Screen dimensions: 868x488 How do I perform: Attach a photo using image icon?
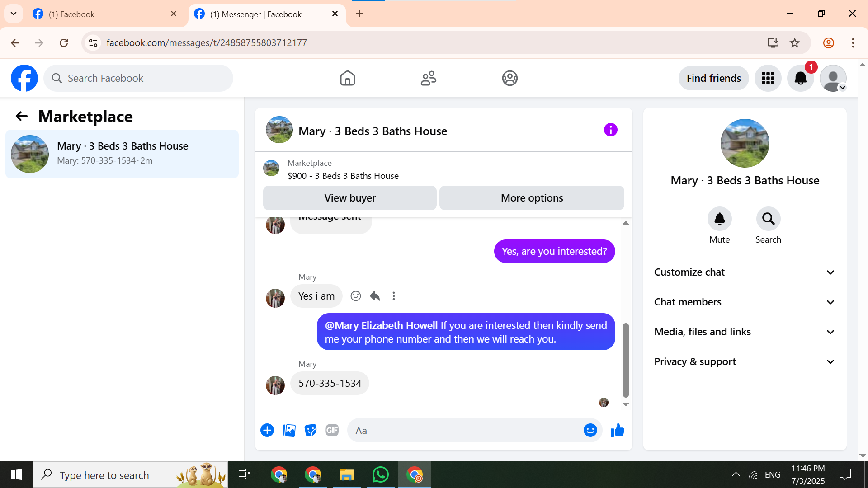pyautogui.click(x=289, y=430)
